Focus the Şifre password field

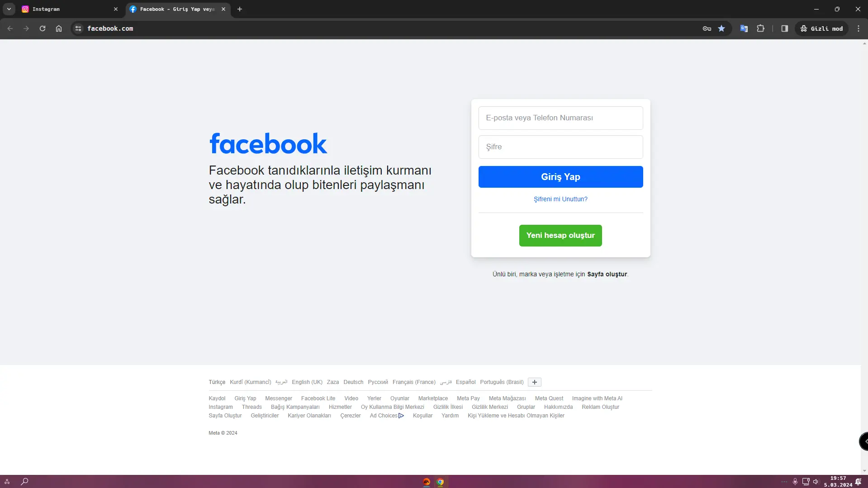pyautogui.click(x=560, y=147)
